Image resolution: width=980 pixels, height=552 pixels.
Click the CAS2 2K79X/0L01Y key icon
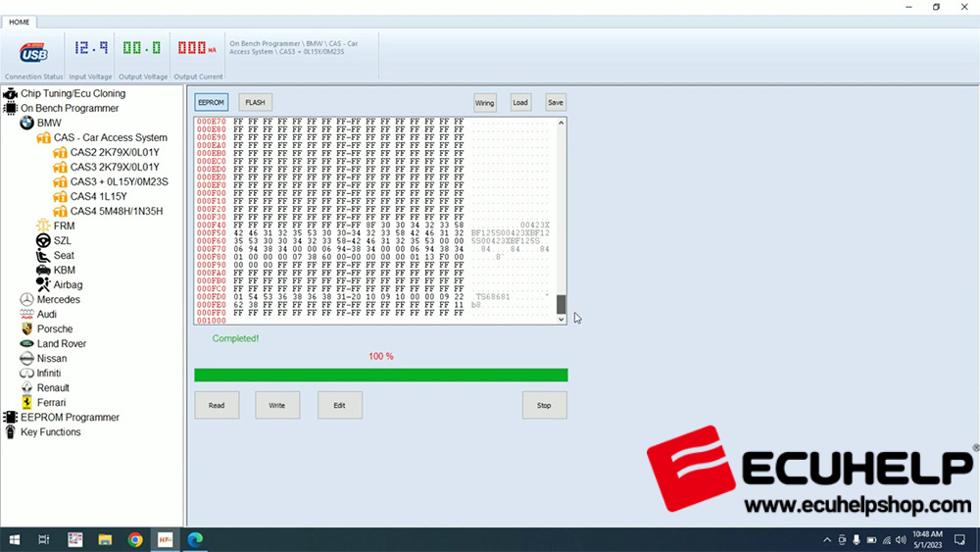pos(60,153)
